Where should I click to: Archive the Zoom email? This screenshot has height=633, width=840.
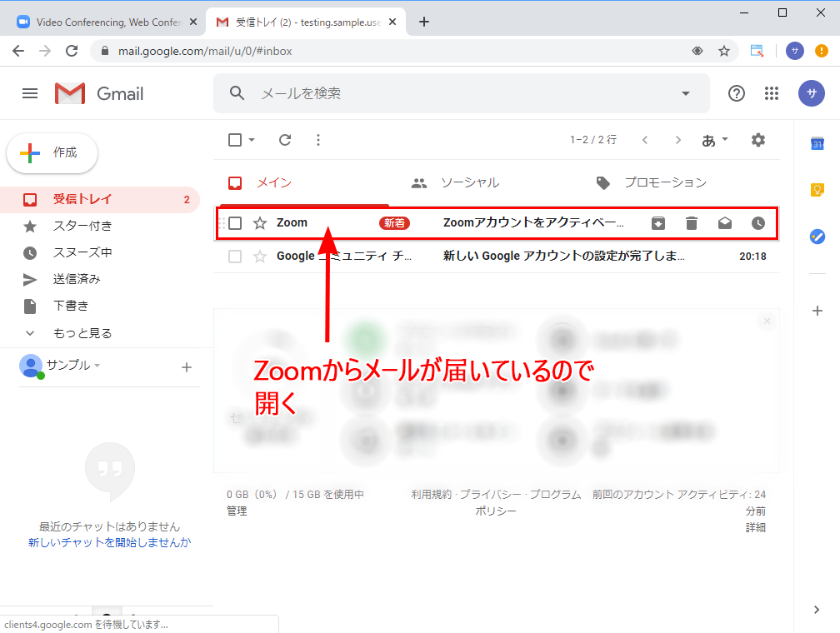658,223
